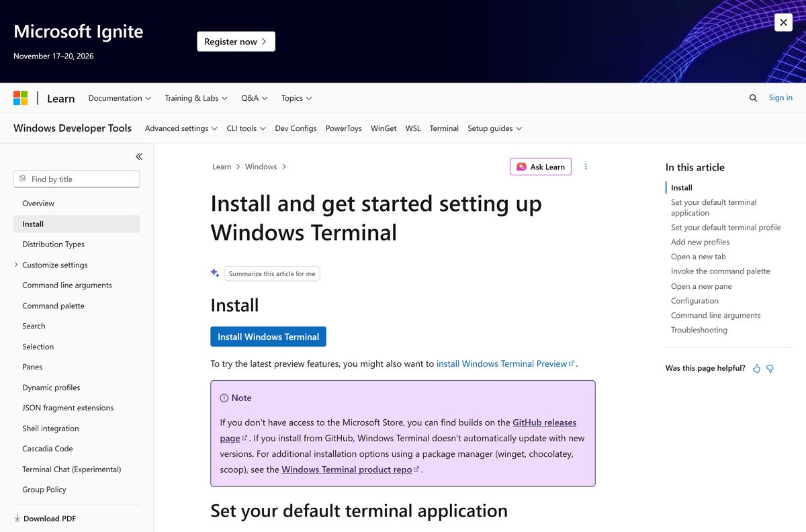Click the Learn breadcrumb link
The image size is (806, 532).
point(222,167)
